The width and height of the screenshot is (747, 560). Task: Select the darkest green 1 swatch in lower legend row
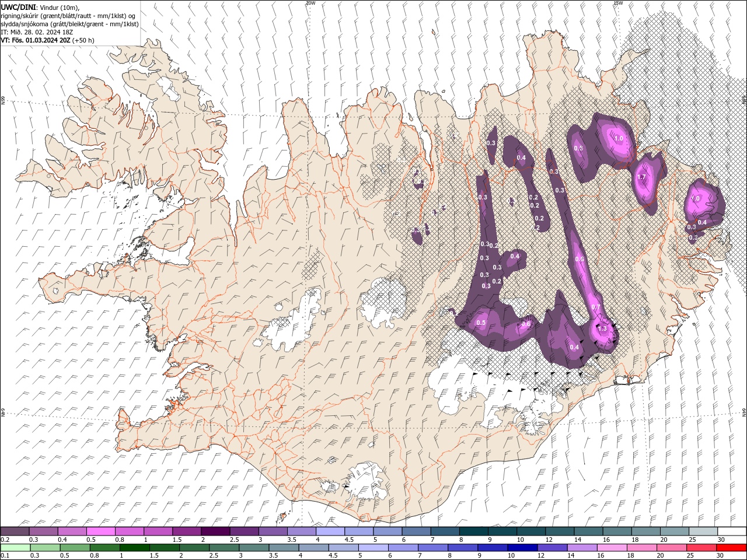pos(134,548)
